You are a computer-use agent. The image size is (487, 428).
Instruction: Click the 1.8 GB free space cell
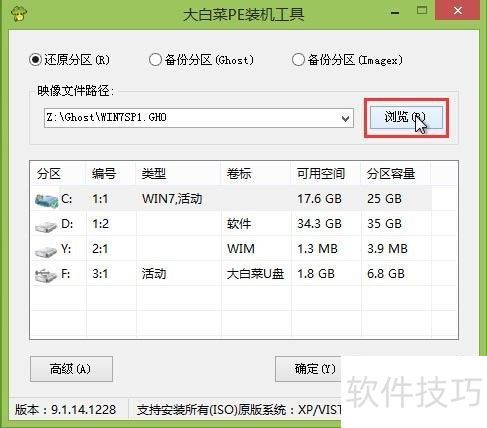316,274
